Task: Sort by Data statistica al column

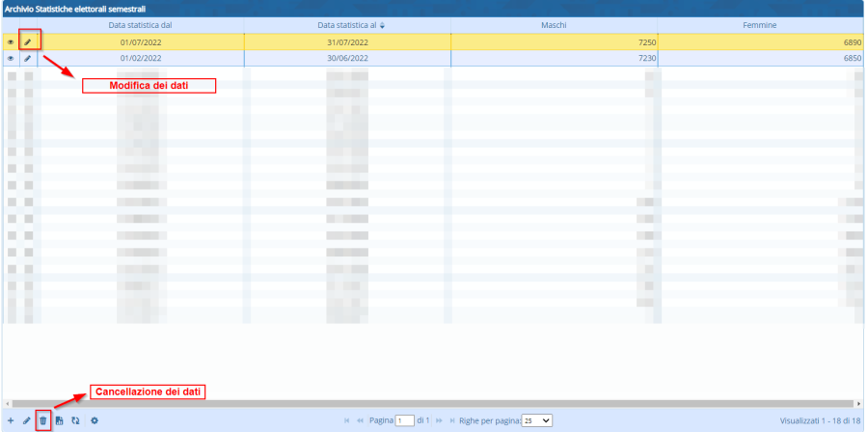Action: 346,25
